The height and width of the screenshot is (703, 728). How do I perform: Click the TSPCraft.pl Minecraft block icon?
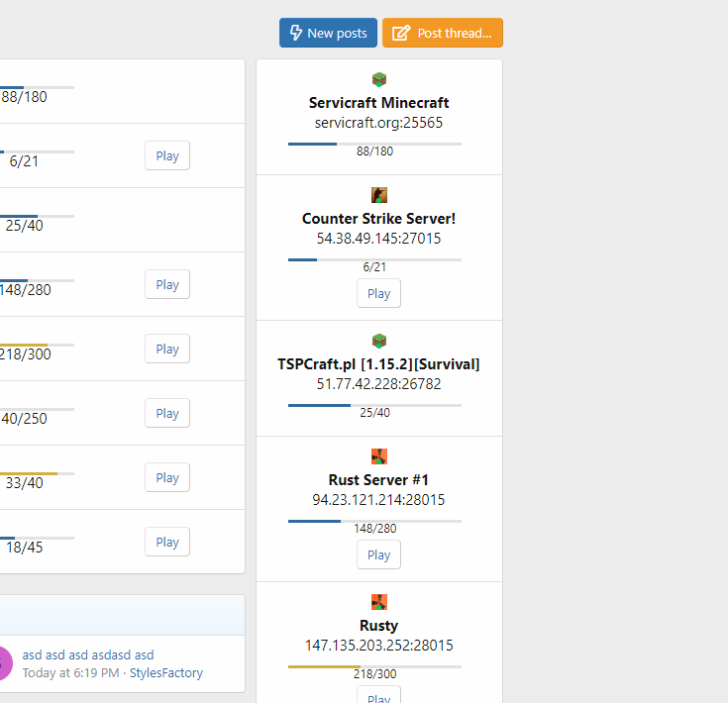[x=379, y=341]
